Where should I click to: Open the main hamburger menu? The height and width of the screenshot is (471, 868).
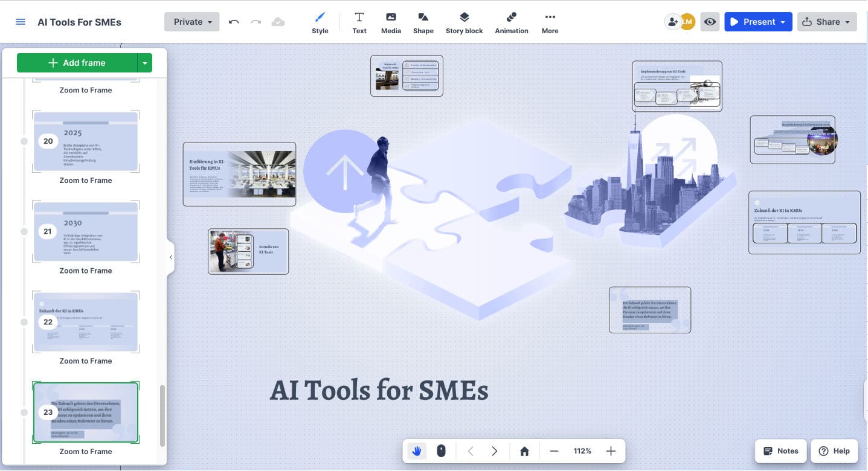pyautogui.click(x=20, y=21)
